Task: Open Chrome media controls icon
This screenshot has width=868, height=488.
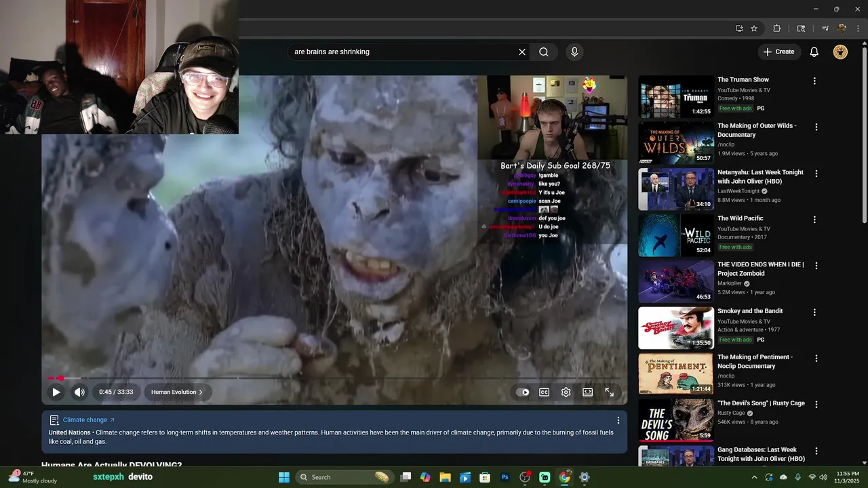Action: pos(825,28)
